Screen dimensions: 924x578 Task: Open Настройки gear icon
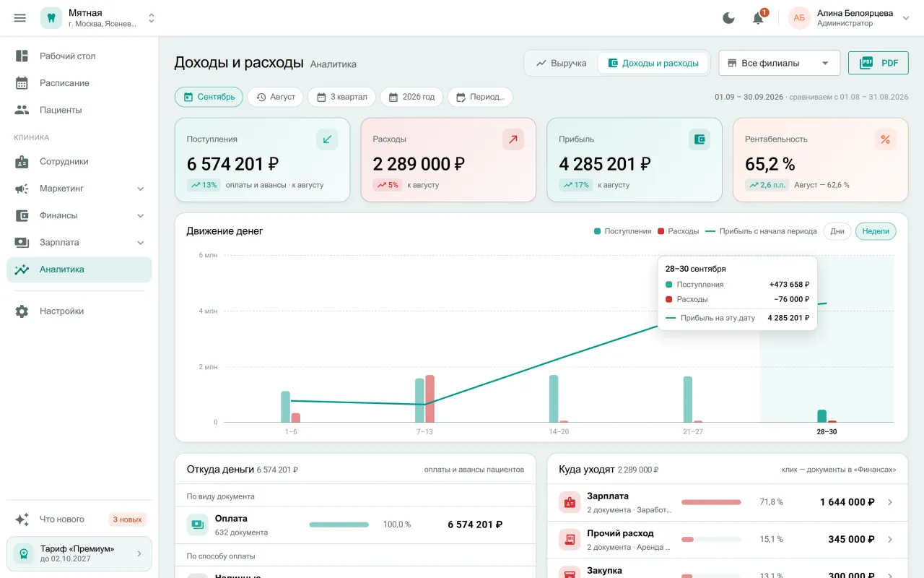22,311
